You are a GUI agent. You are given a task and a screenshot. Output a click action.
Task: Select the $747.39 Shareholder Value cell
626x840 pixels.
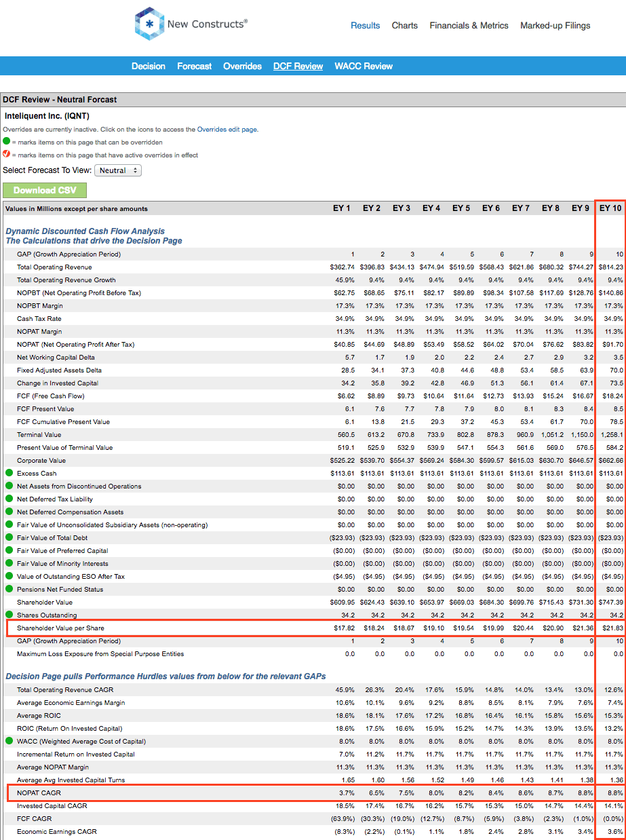[612, 602]
